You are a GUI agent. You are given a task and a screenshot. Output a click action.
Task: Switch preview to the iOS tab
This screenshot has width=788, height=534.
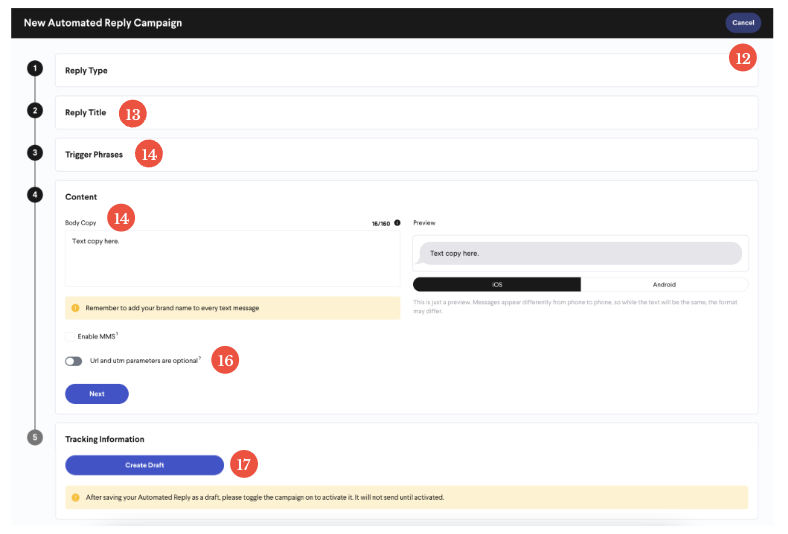coord(497,284)
